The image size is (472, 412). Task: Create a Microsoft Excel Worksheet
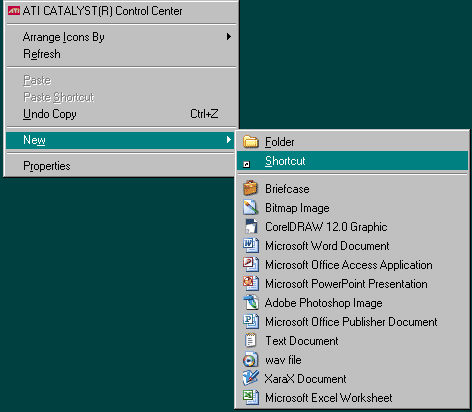(x=353, y=398)
